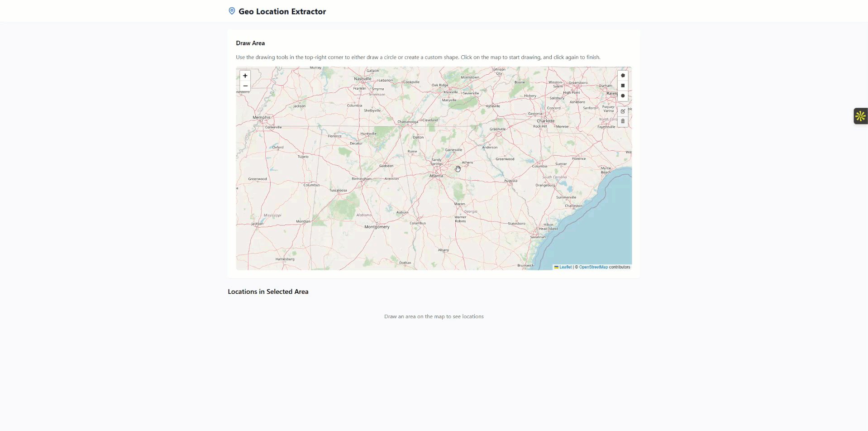Zoom out on the map

click(245, 86)
